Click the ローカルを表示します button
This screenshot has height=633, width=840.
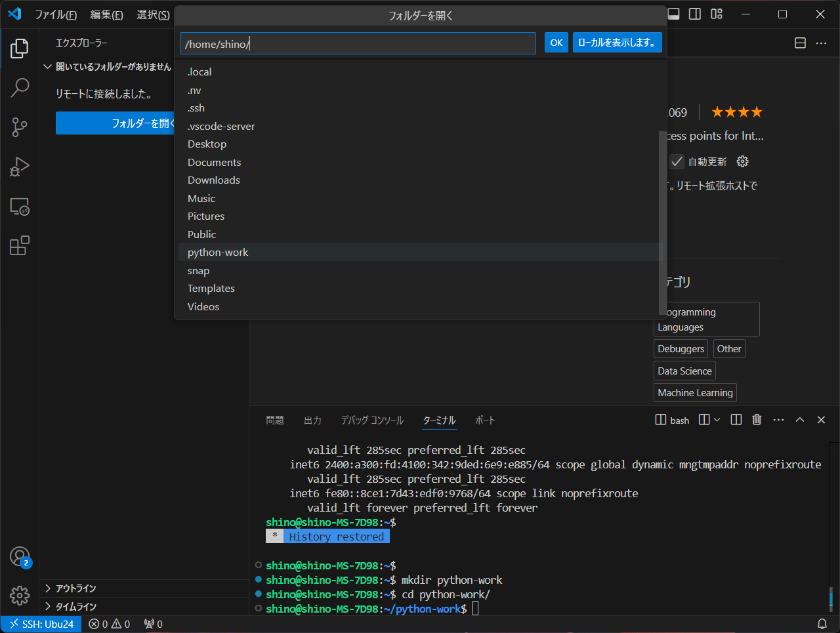pos(617,43)
